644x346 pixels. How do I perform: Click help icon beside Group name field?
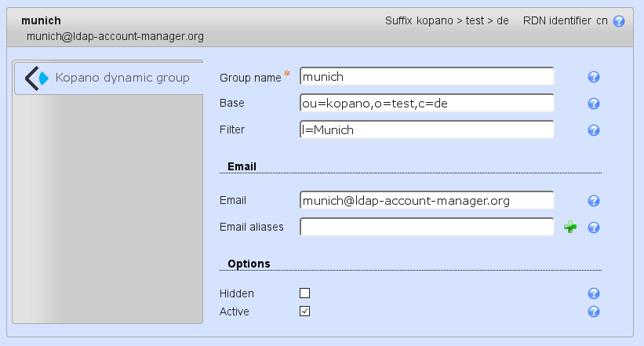click(594, 77)
